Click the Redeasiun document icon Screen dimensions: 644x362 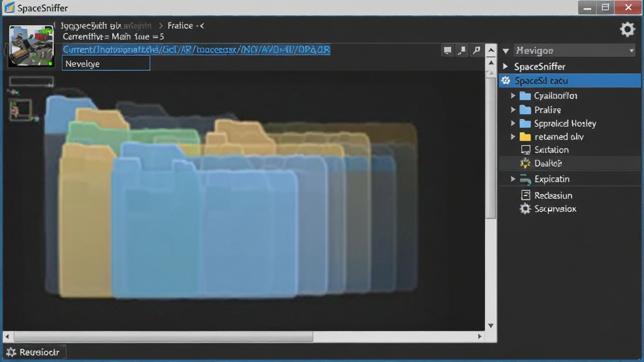(x=525, y=195)
